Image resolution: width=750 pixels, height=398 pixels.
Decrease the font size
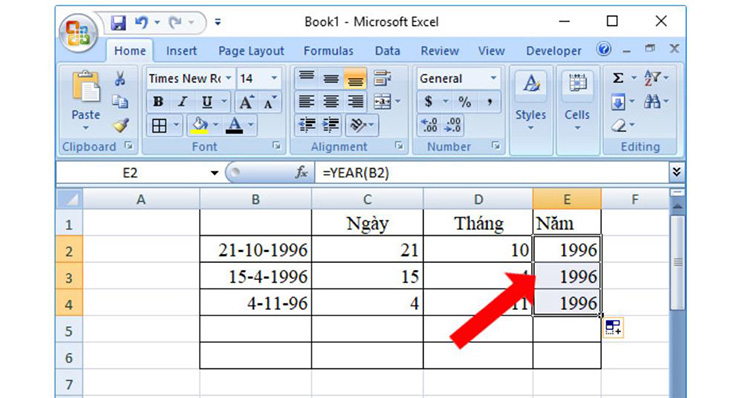point(269,102)
